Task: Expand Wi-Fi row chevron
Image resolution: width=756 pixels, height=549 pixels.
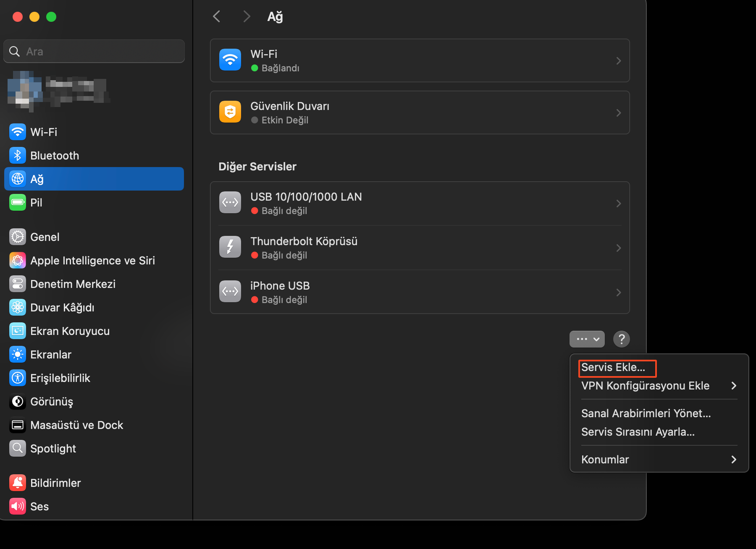Action: click(x=619, y=61)
